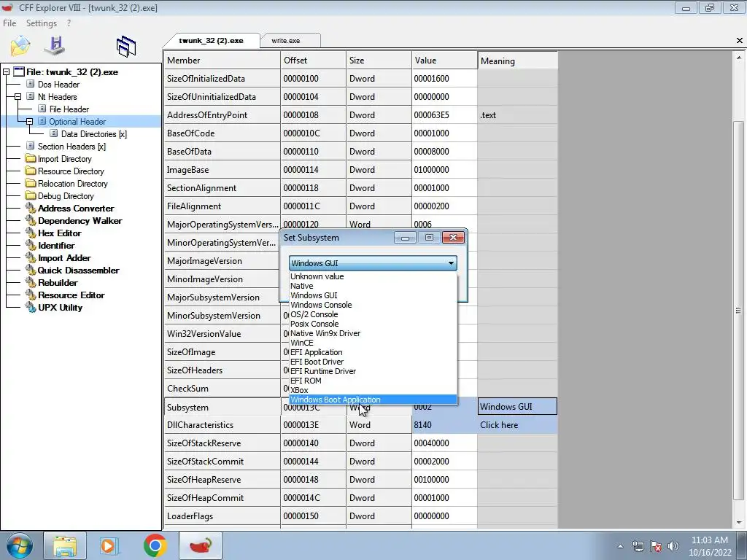Click the File Header node icon
The image size is (747, 560).
42,109
